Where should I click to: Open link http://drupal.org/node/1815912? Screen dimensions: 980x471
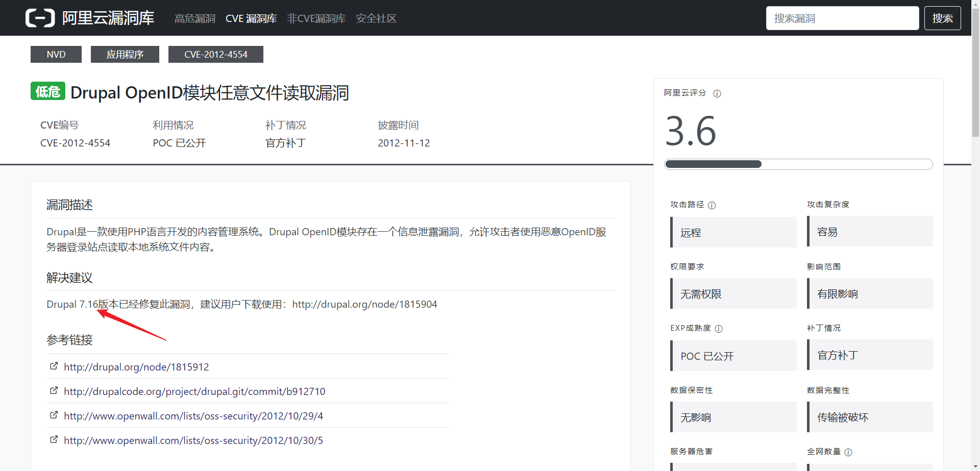136,367
